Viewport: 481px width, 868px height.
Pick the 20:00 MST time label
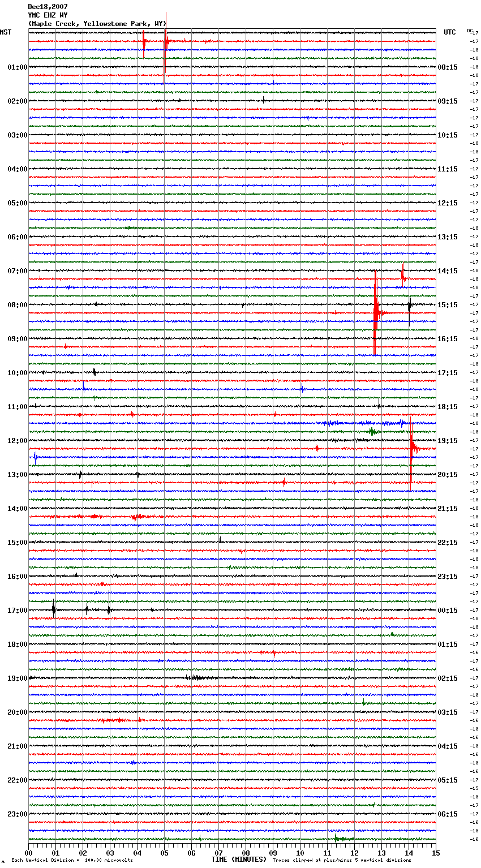[x=18, y=712]
